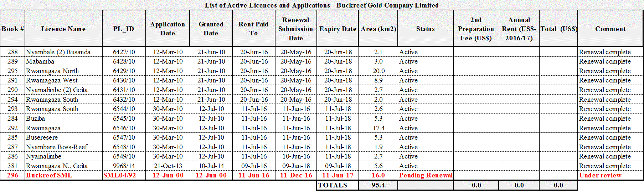Image resolution: width=644 pixels, height=191 pixels.
Task: Click area value '20.0'
Action: pyautogui.click(x=378, y=71)
